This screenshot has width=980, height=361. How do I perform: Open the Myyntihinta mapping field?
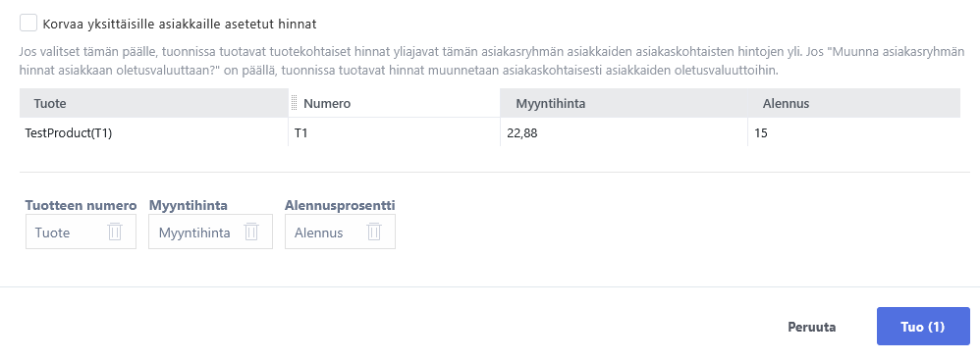(210, 232)
